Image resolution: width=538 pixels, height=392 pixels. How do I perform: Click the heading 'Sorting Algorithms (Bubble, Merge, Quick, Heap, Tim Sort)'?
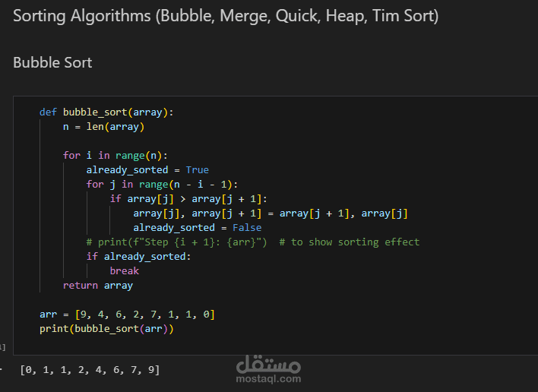[226, 16]
